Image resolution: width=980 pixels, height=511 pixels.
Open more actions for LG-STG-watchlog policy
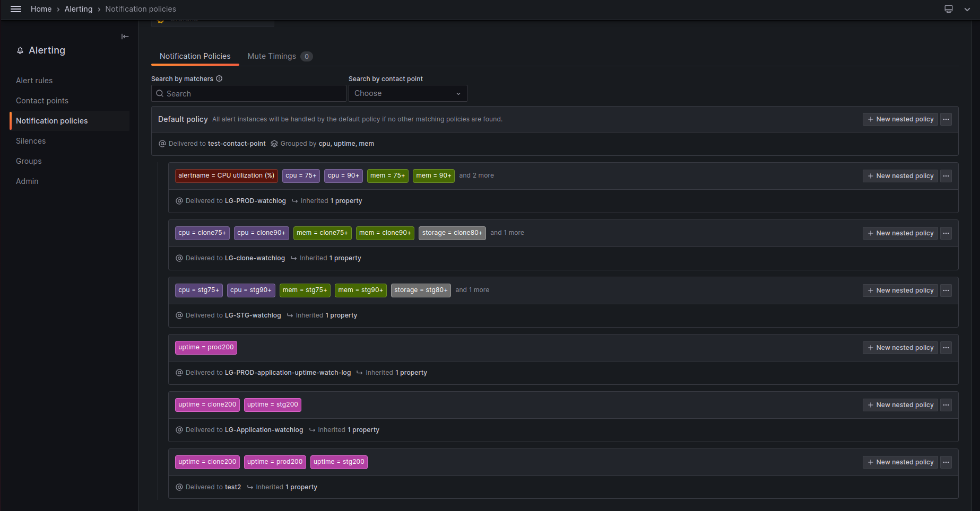946,290
